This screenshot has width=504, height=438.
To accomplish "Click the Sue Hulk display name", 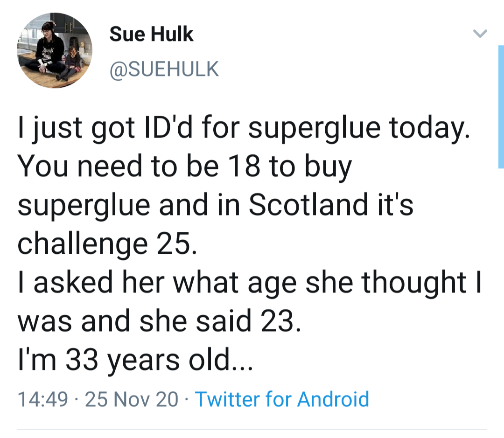I will pos(151,34).
